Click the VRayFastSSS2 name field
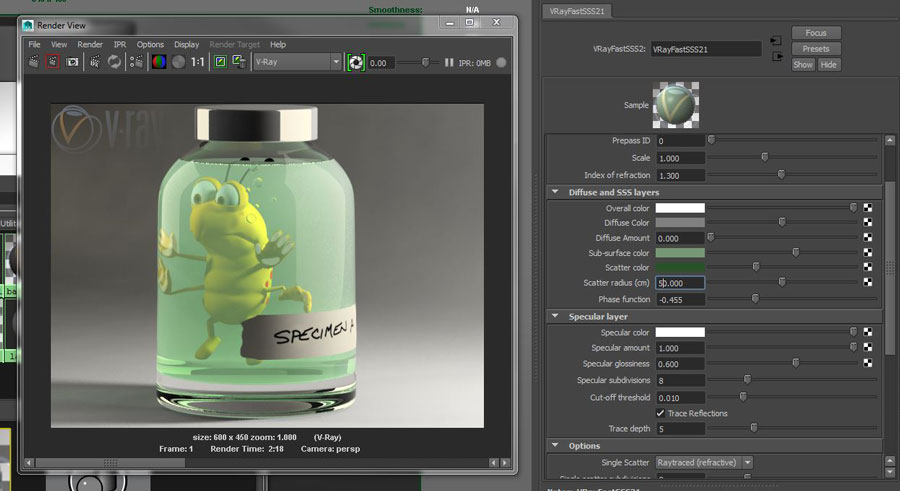This screenshot has height=491, width=900. (x=706, y=49)
